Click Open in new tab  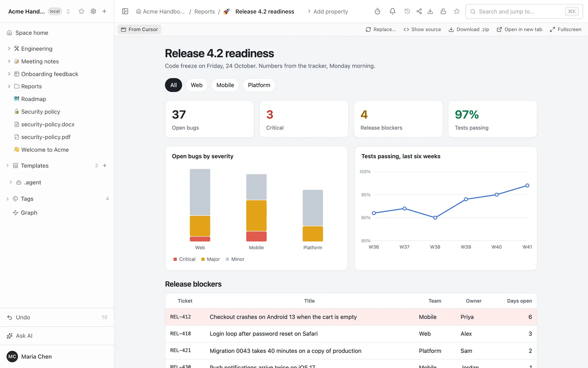(x=519, y=29)
